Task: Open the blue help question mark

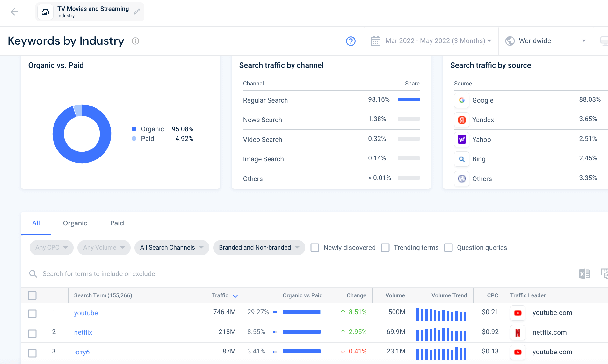Action: pyautogui.click(x=351, y=41)
